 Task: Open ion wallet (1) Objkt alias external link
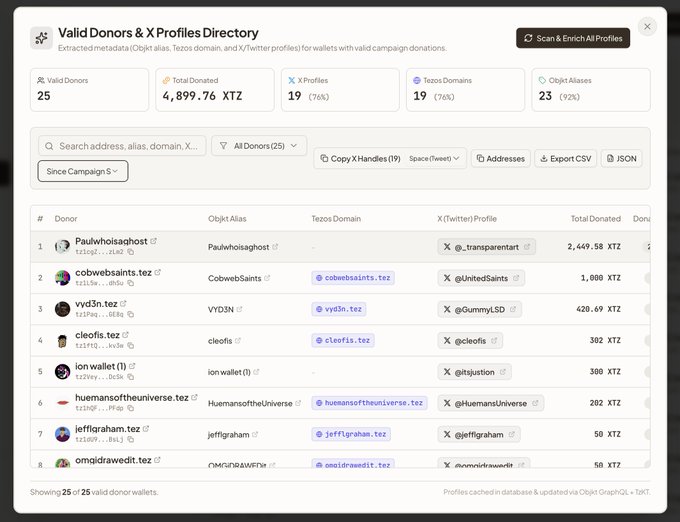coord(256,372)
